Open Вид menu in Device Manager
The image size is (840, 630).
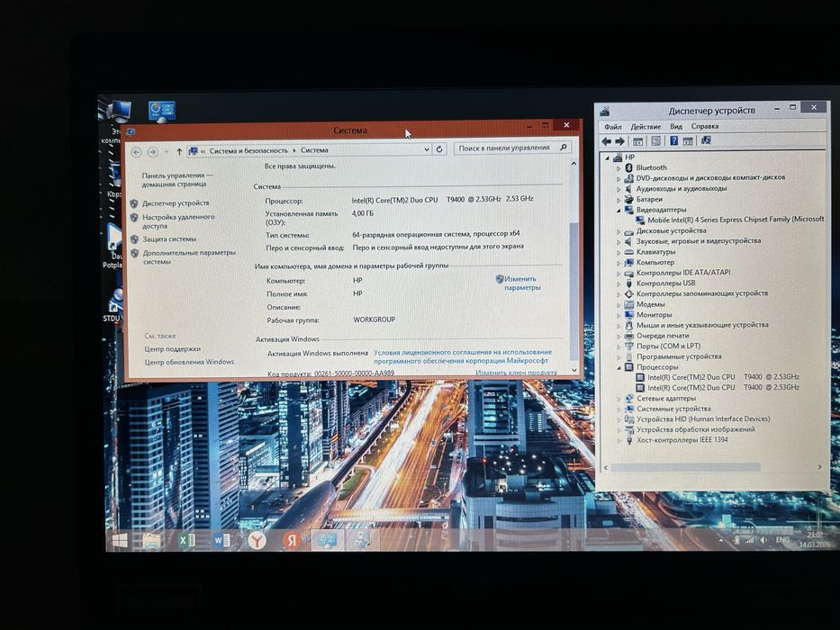coord(676,126)
